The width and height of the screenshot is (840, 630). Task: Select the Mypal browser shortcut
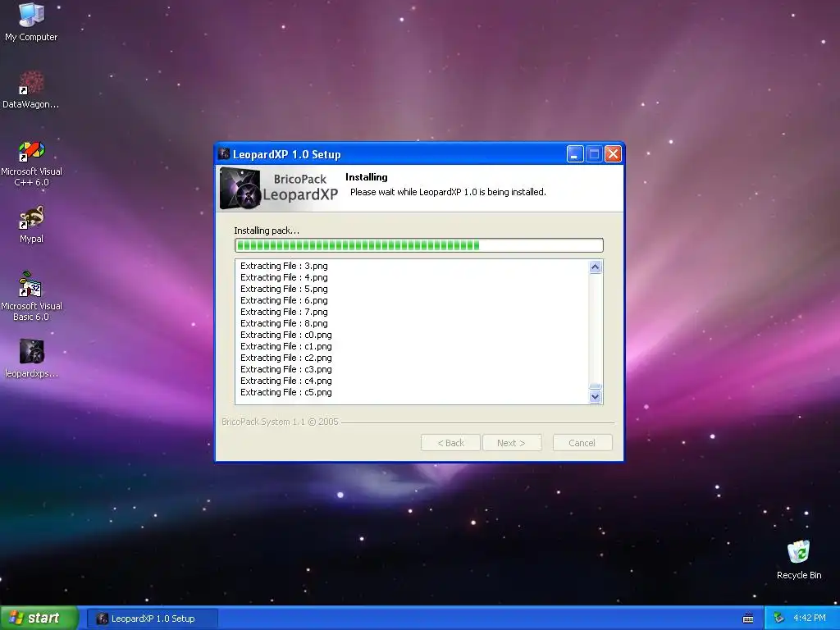pyautogui.click(x=31, y=225)
